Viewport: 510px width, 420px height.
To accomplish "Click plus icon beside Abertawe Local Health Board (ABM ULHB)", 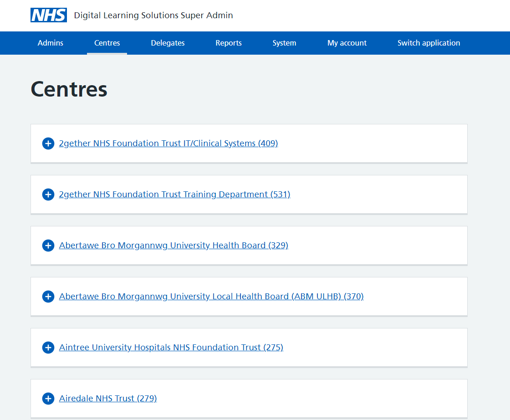I will point(48,297).
